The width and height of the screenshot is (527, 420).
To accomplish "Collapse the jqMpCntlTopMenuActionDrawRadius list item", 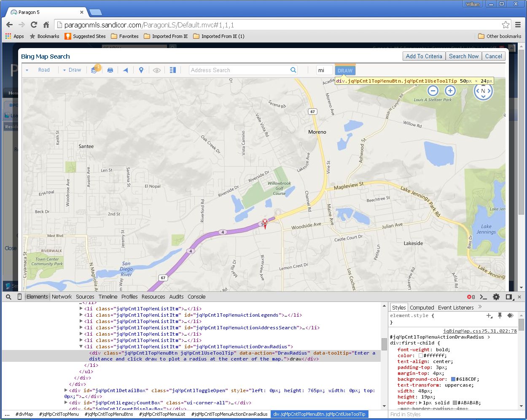I will (81, 347).
